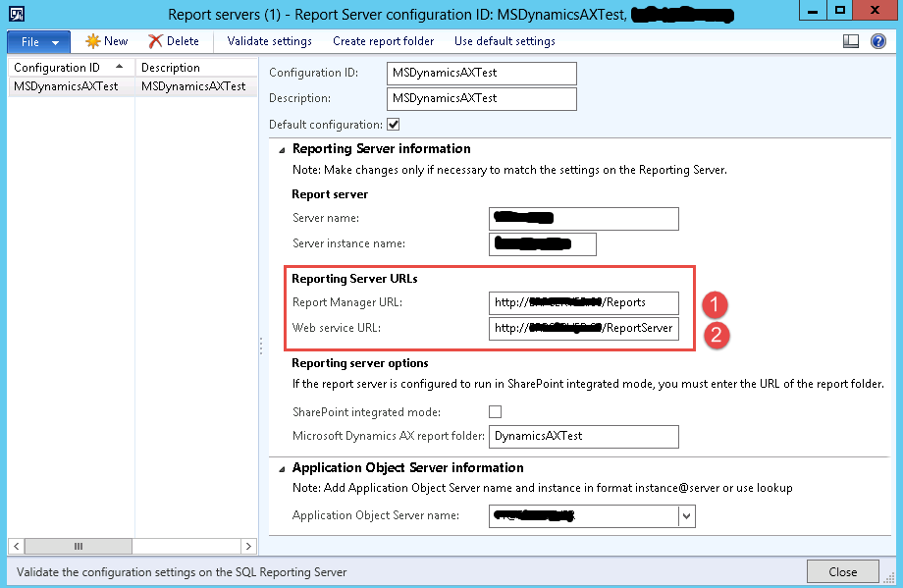903x588 pixels.
Task: Enable SharePoint integrated mode
Action: [496, 411]
